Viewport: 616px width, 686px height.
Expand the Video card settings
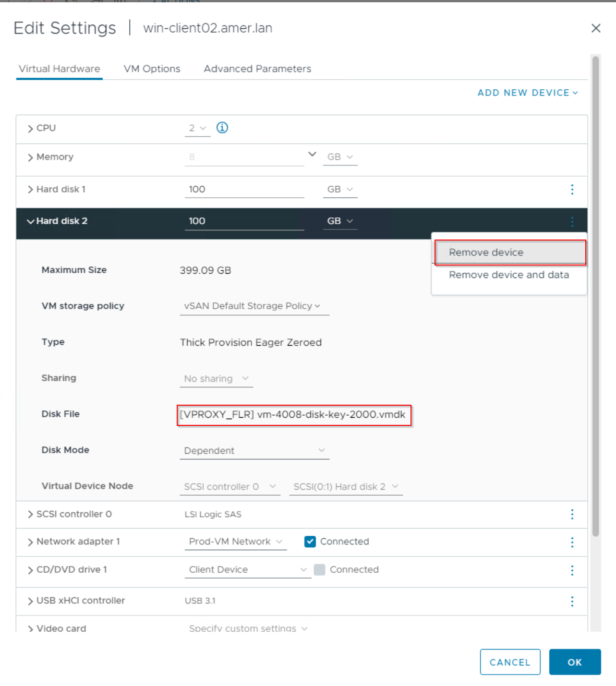click(x=30, y=628)
